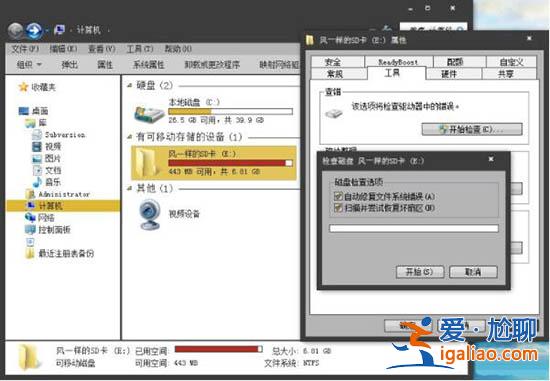Viewport: 550px width, 381px height.
Task: Click the used-space bar in the details pane
Action: (x=219, y=349)
